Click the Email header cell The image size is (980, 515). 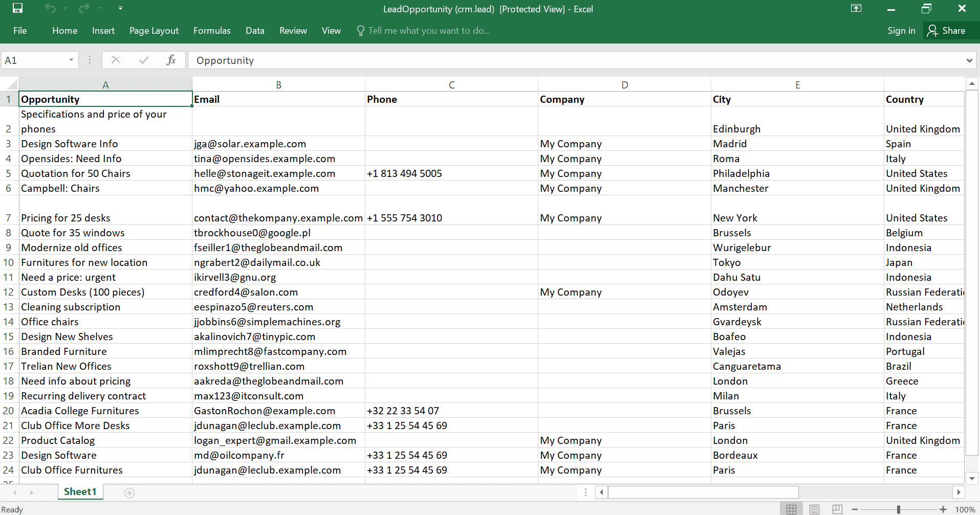point(279,99)
